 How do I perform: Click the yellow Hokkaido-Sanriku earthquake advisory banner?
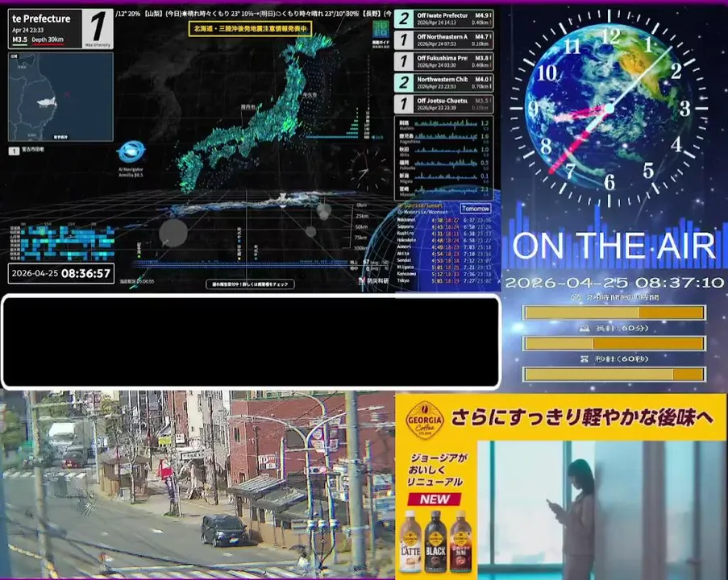250,29
